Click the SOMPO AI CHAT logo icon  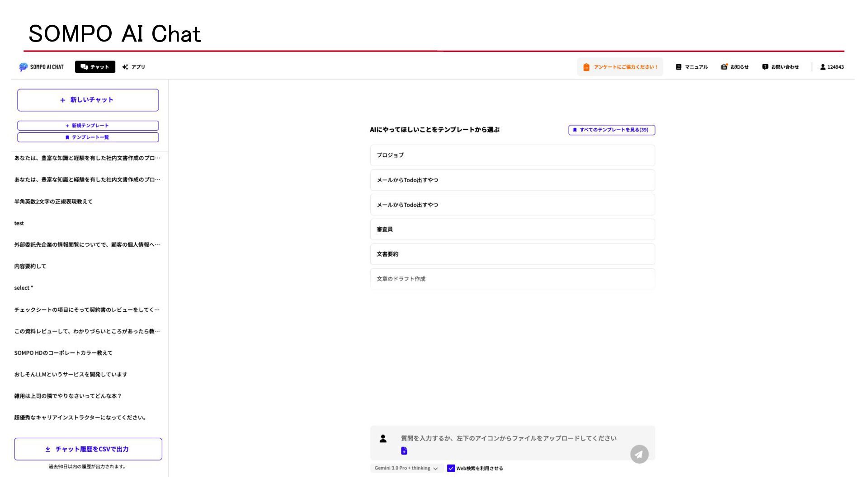[24, 67]
